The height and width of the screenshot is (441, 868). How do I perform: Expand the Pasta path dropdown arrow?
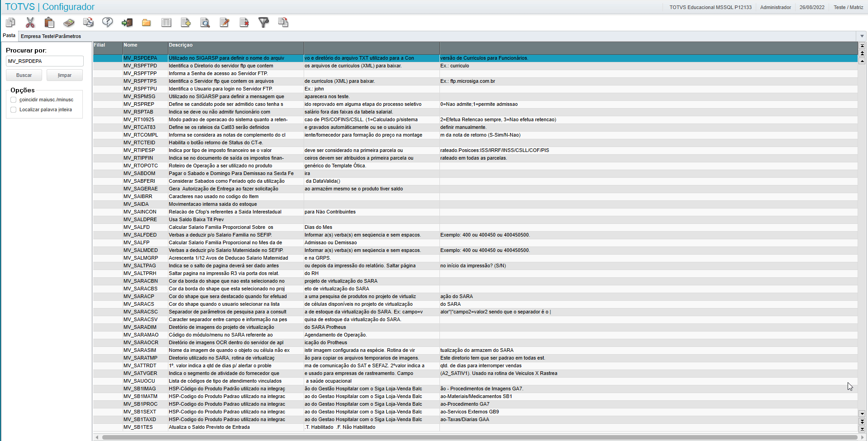[861, 36]
